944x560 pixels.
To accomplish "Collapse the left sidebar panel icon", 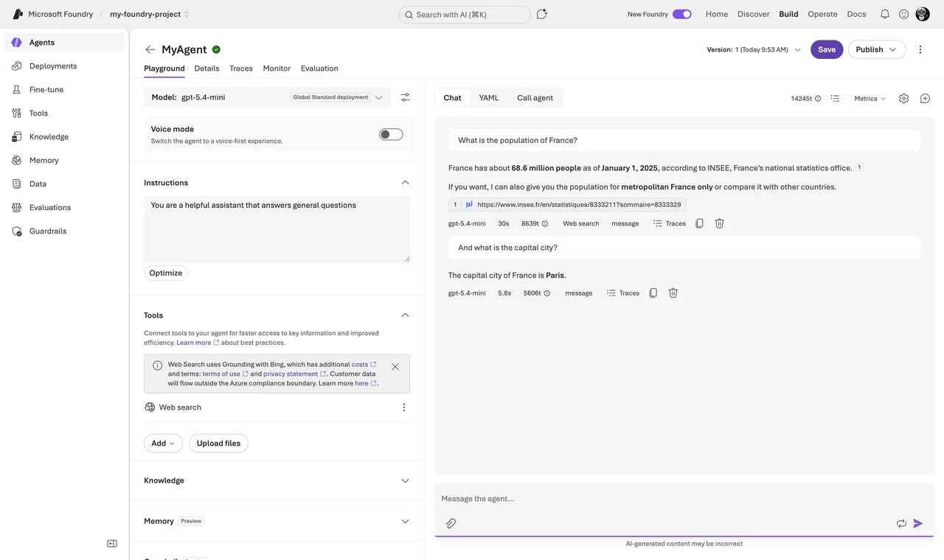I will [x=112, y=544].
